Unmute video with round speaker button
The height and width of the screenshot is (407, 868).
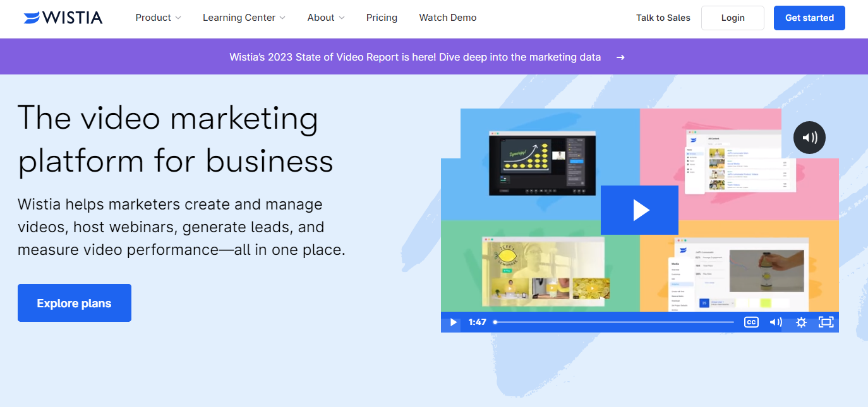809,138
